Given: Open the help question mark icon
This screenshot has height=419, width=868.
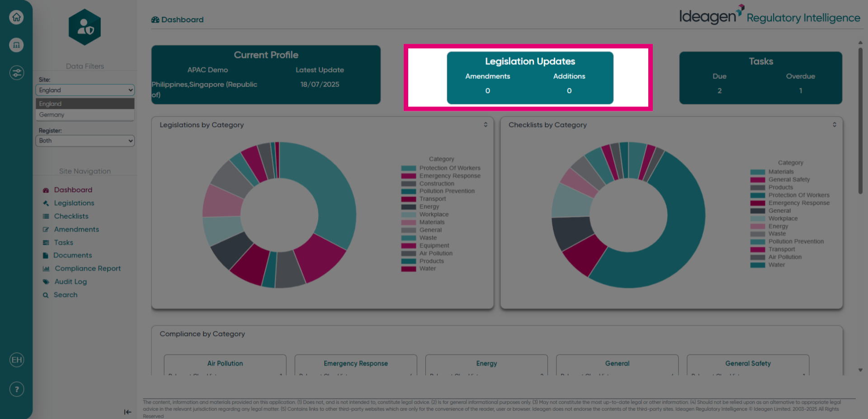Looking at the screenshot, I should point(17,389).
